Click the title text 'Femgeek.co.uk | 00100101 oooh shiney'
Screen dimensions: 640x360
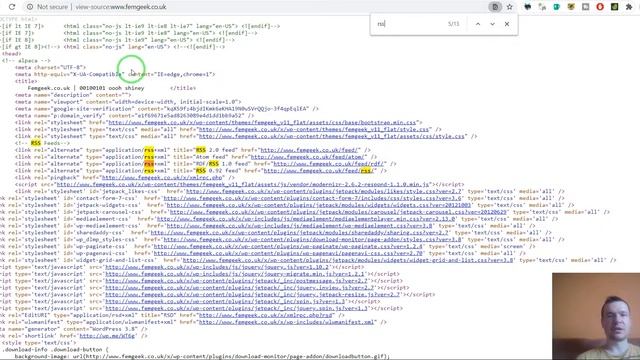[x=86, y=88]
